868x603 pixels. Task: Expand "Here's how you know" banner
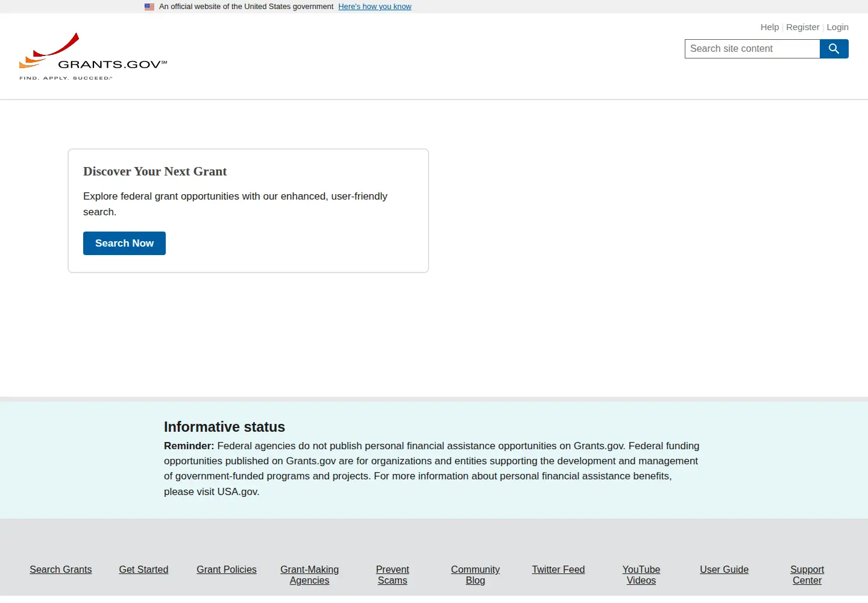pyautogui.click(x=374, y=7)
